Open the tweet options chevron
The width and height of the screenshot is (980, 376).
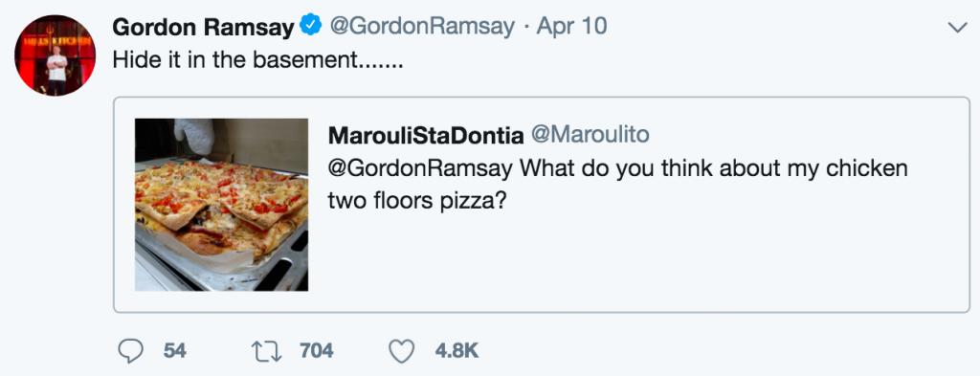(x=957, y=28)
